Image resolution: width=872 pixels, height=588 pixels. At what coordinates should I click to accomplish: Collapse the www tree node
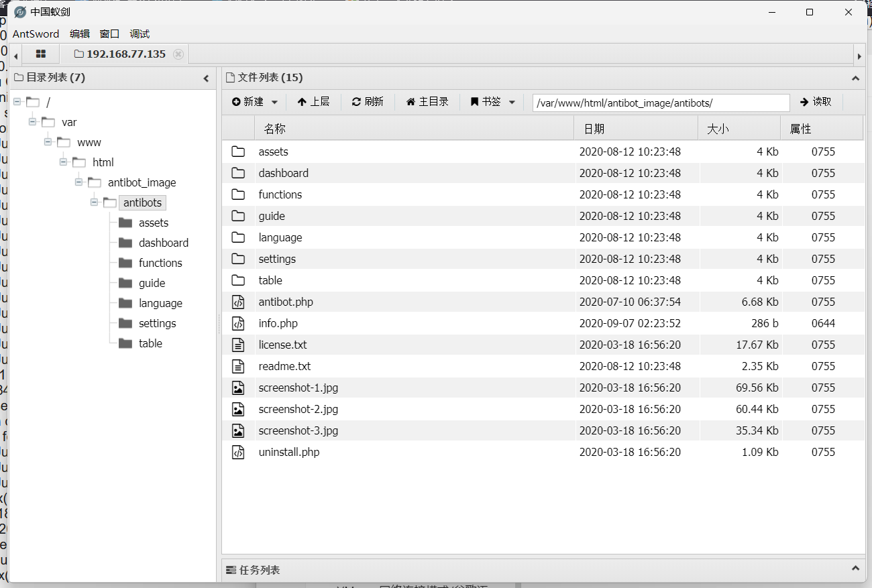point(48,142)
